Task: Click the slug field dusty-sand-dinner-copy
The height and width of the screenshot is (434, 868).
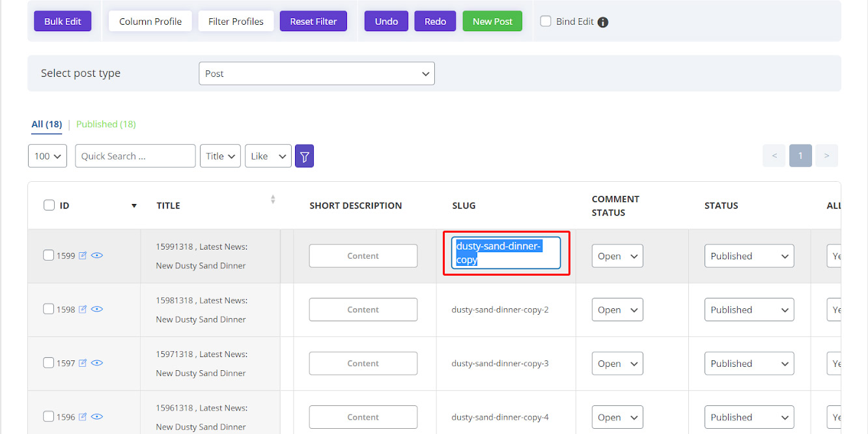Action: point(506,253)
